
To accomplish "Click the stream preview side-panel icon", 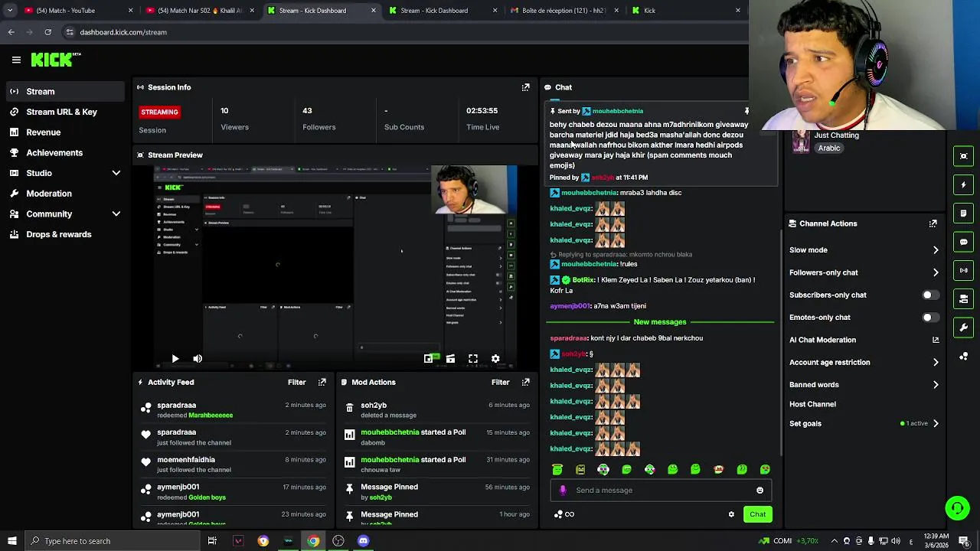I will pyautogui.click(x=964, y=156).
